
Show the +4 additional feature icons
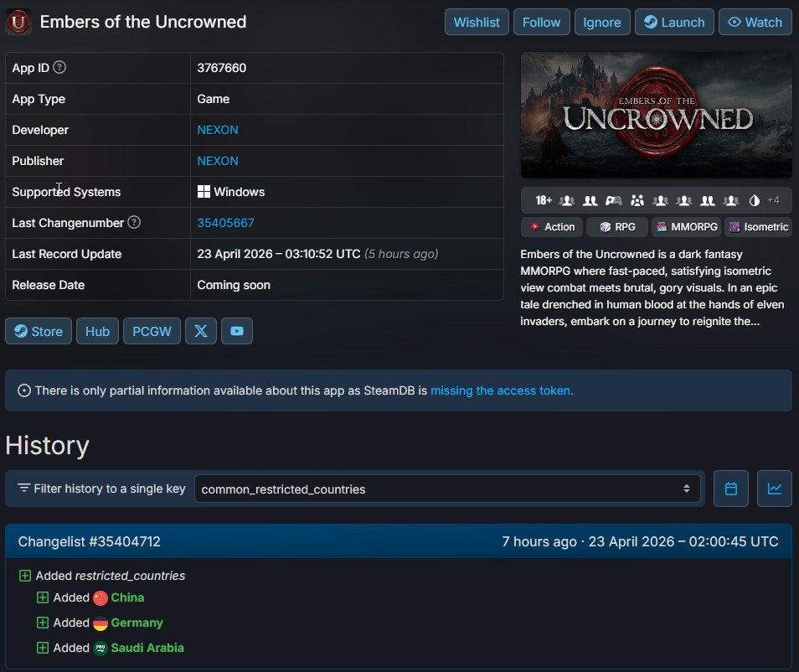tap(772, 200)
